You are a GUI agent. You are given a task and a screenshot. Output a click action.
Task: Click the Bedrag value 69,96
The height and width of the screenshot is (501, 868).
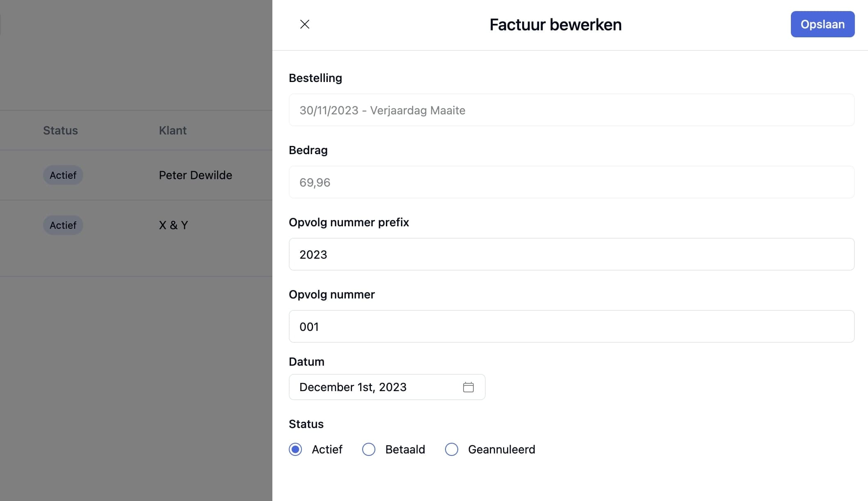click(x=315, y=182)
